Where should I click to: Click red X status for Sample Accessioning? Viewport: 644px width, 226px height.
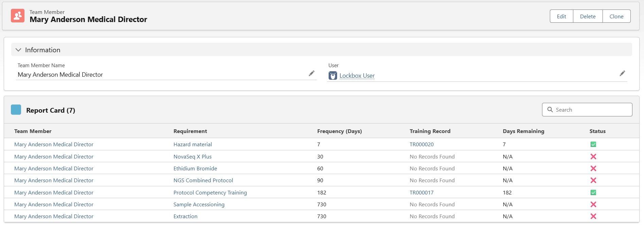[x=593, y=204]
